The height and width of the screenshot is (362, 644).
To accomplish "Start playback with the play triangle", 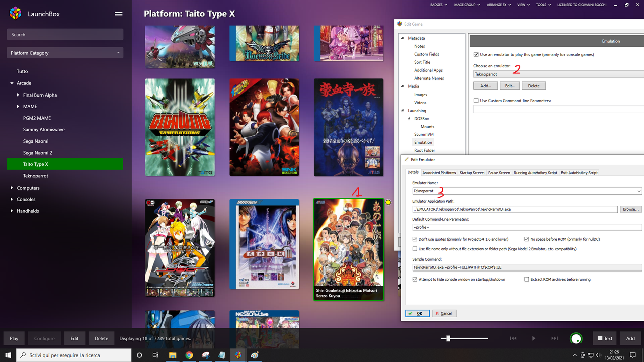I will point(534,338).
